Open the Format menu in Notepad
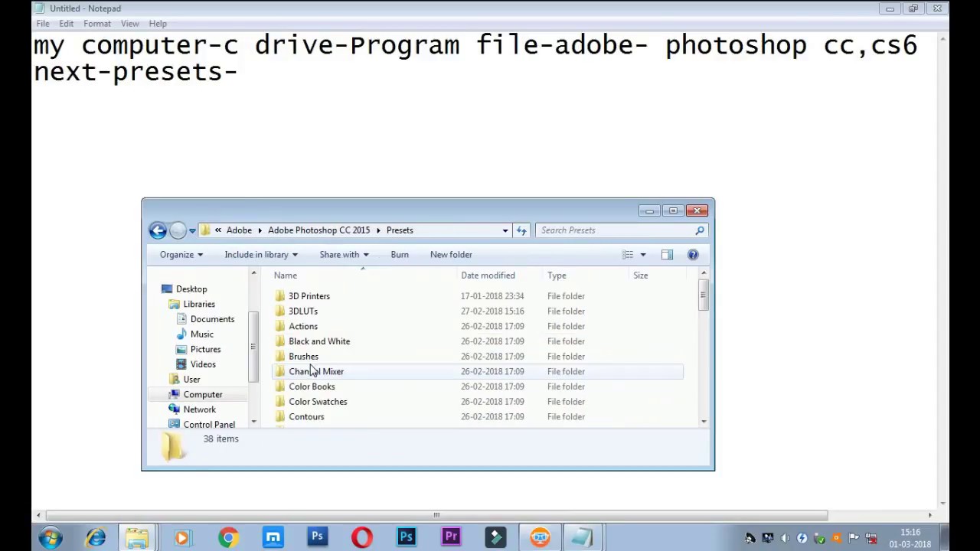This screenshot has width=980, height=551. click(97, 24)
